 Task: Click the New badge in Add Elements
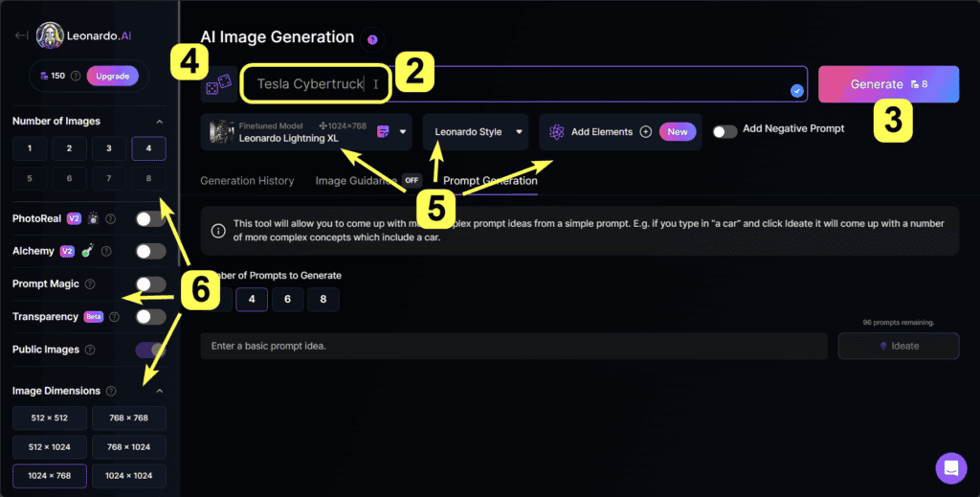(678, 132)
